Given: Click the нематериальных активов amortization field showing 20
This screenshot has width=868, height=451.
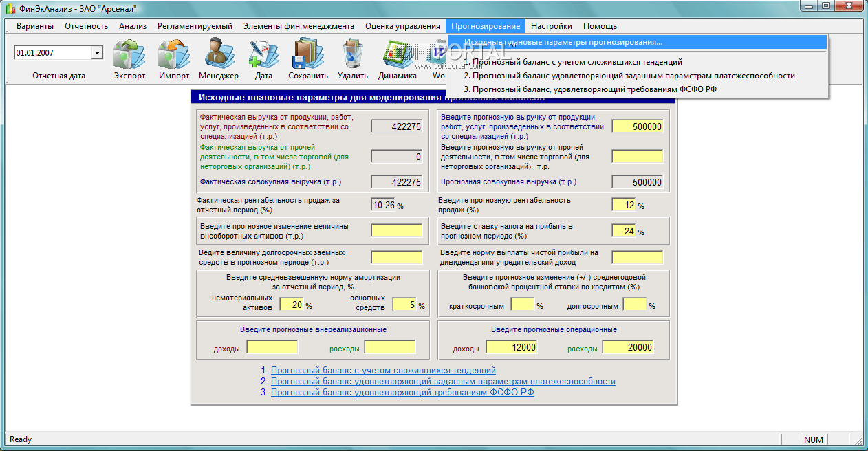Looking at the screenshot, I should click(x=292, y=304).
